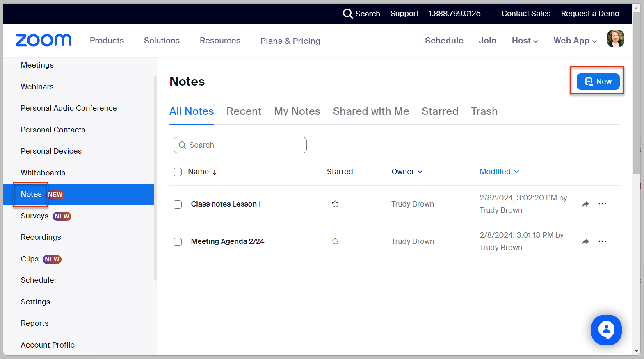Open the Solutions menu

[x=162, y=41]
